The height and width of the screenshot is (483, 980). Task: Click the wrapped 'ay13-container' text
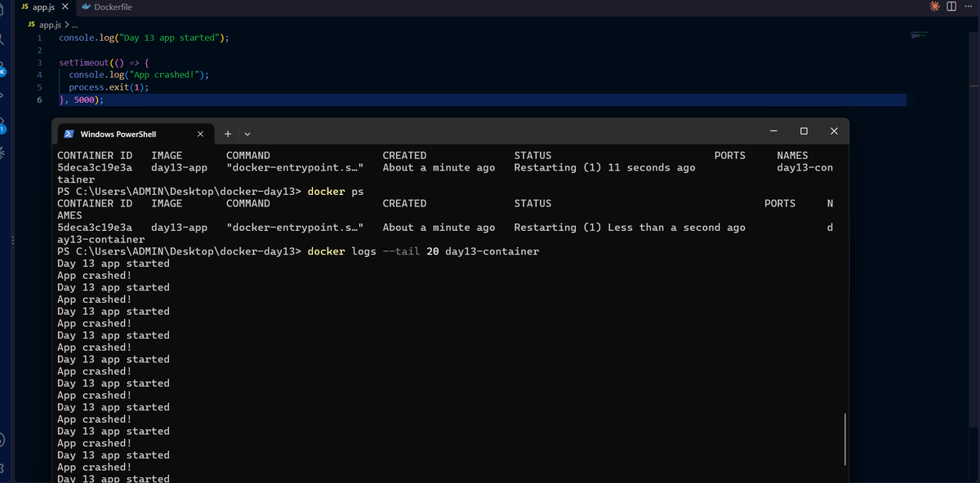(x=101, y=240)
